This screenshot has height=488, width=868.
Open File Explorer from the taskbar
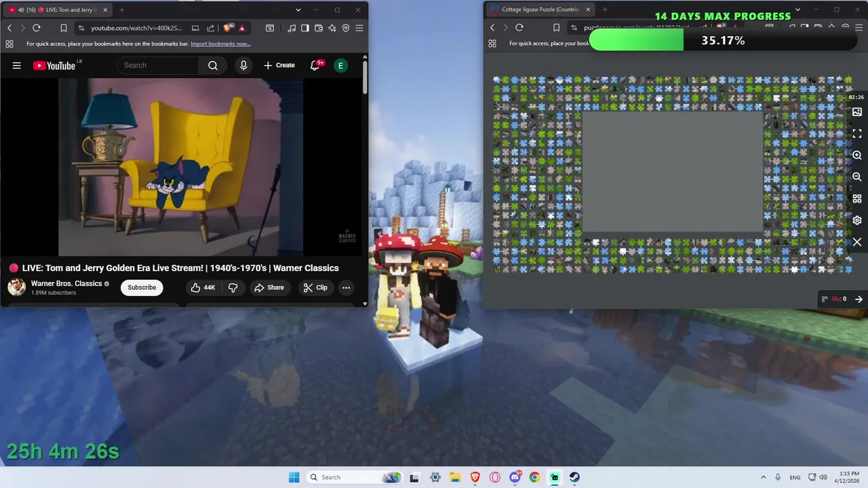tap(455, 477)
